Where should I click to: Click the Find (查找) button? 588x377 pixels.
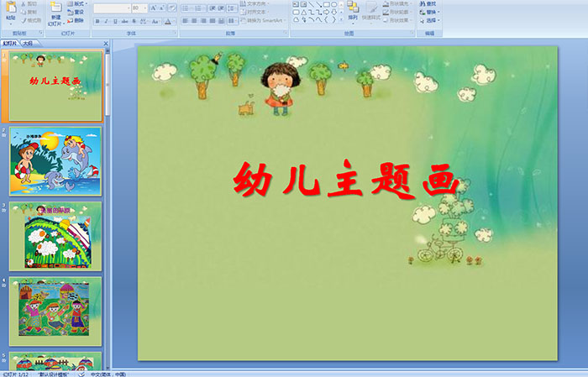click(428, 3)
